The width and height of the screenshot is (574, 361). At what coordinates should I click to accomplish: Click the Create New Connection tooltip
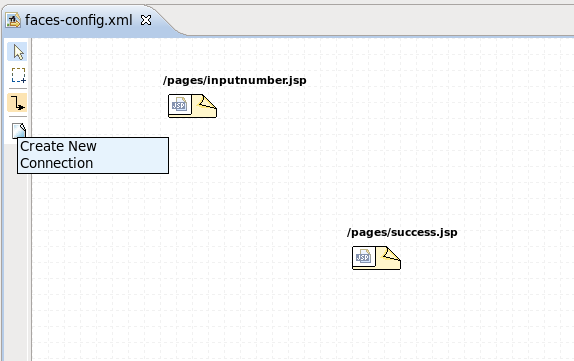point(93,155)
